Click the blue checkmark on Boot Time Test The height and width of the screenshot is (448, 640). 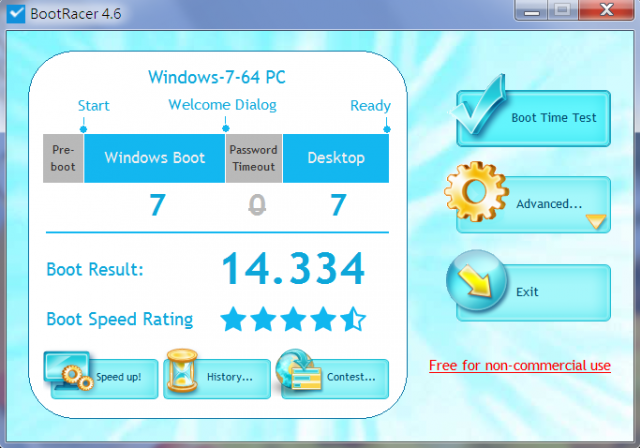point(478,104)
